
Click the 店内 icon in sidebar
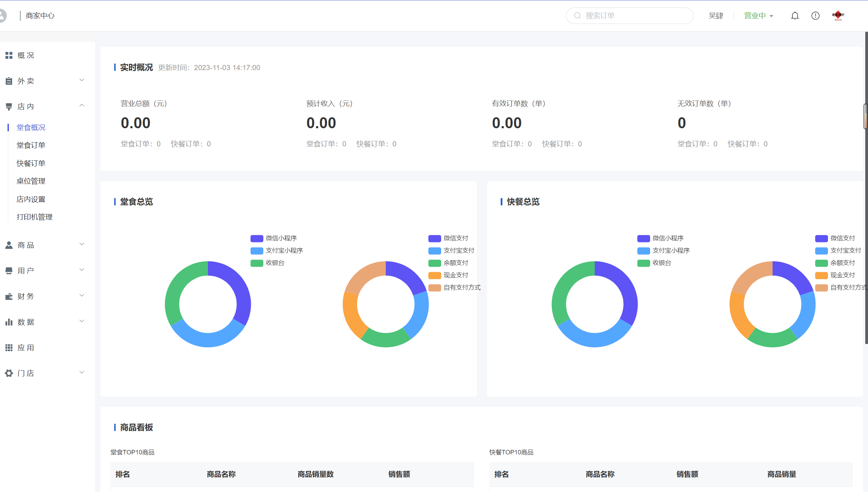tap(9, 107)
